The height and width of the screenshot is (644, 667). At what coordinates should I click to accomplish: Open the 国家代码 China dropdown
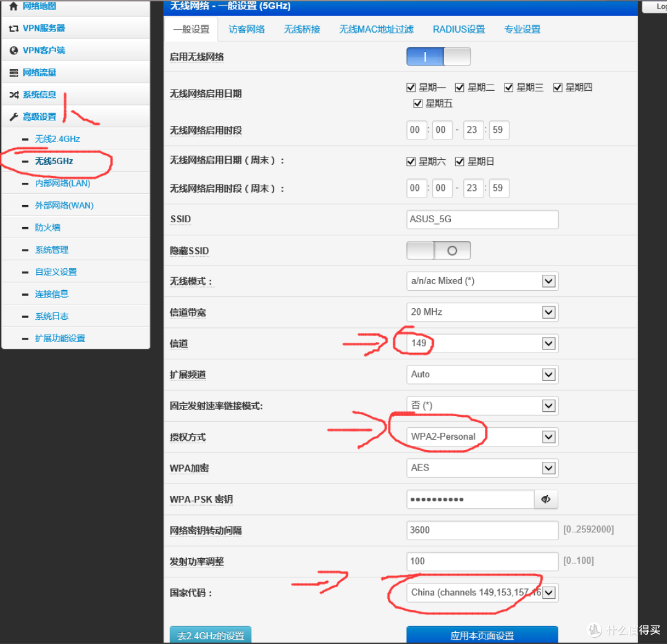click(482, 593)
